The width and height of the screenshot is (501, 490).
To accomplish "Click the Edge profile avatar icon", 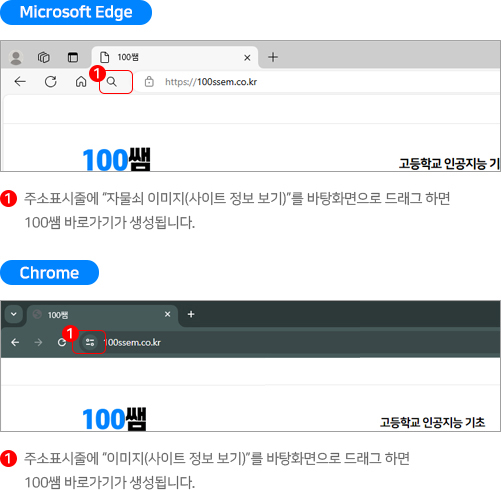I will [15, 58].
